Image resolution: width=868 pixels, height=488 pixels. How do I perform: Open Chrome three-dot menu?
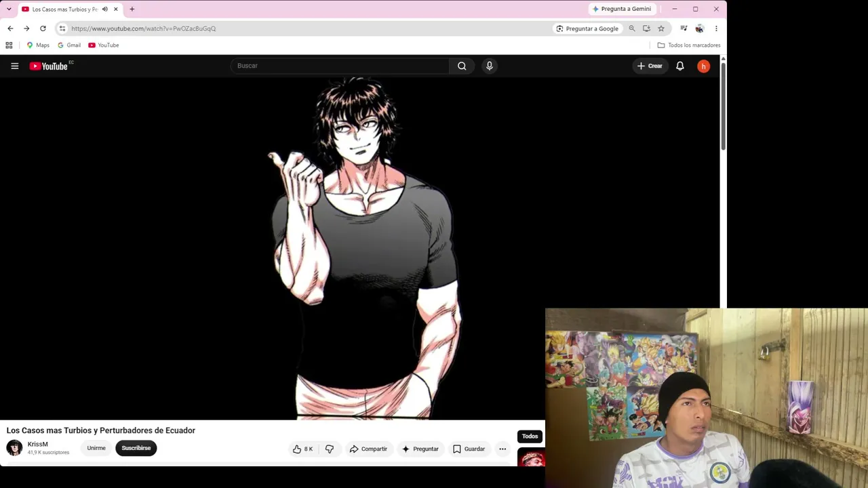pos(716,28)
